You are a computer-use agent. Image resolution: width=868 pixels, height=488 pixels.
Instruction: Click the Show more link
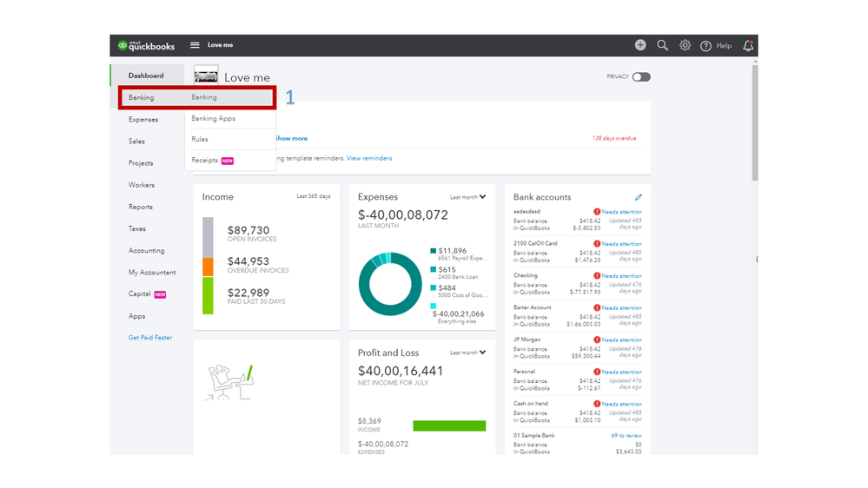292,138
